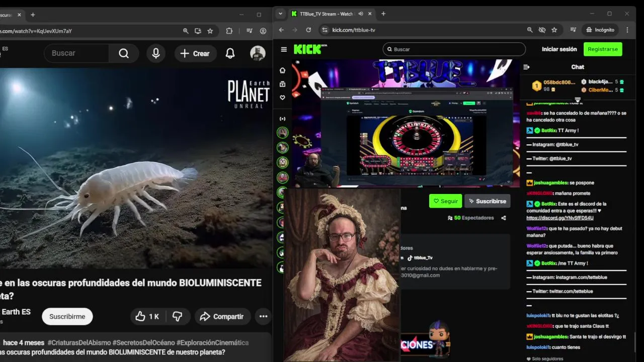Mute the TTBlue_TV tab audio
Image resolution: width=644 pixels, height=362 pixels.
click(360, 14)
